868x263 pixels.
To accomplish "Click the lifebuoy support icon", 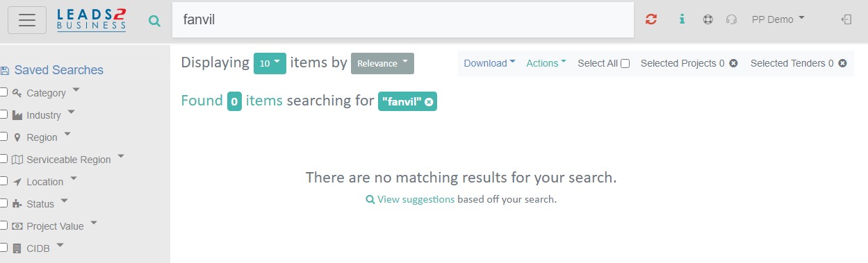I will tap(707, 19).
